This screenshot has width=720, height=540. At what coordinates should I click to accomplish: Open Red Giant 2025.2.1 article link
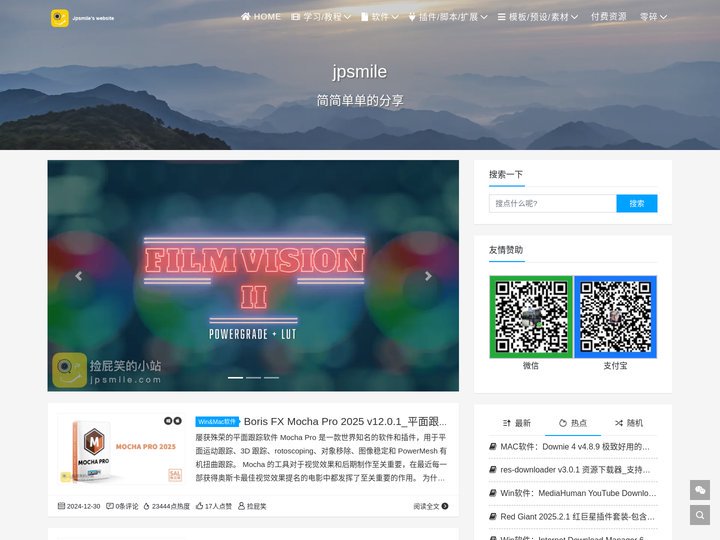tap(577, 517)
